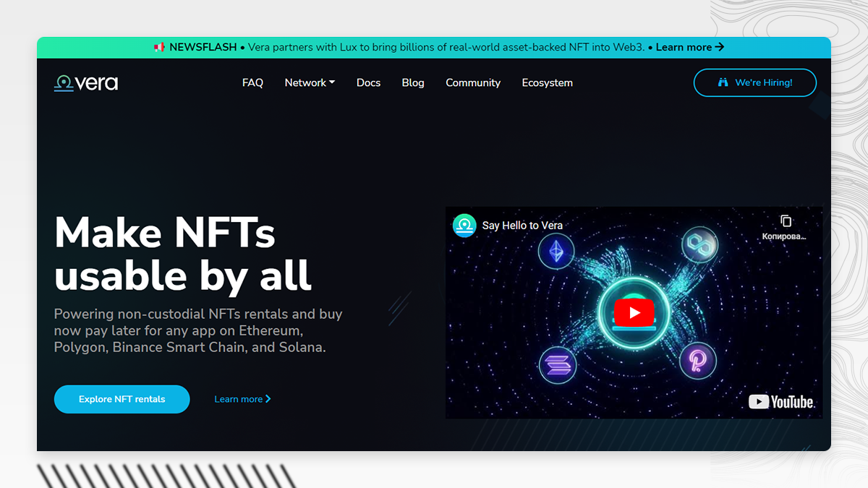This screenshot has height=488, width=868.
Task: Click the chevron beside the hero Learn more link
Action: [268, 399]
